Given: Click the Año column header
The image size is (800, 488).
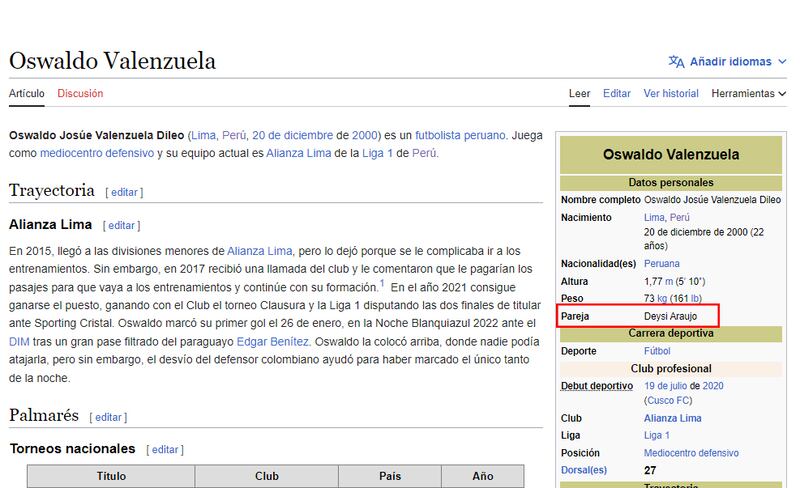Looking at the screenshot, I should [x=483, y=476].
